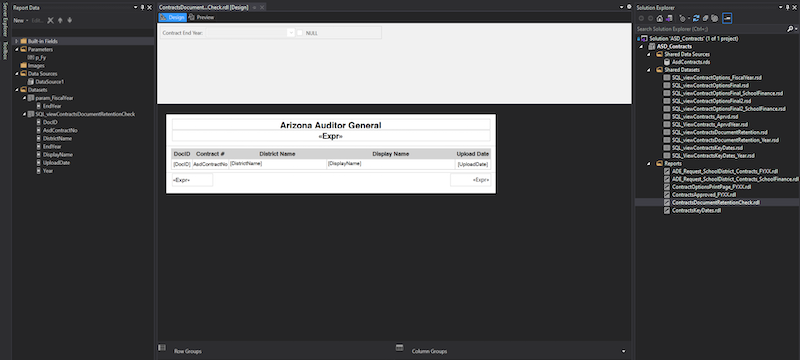Switch to Design view tab
The width and height of the screenshot is (800, 360).
172,17
